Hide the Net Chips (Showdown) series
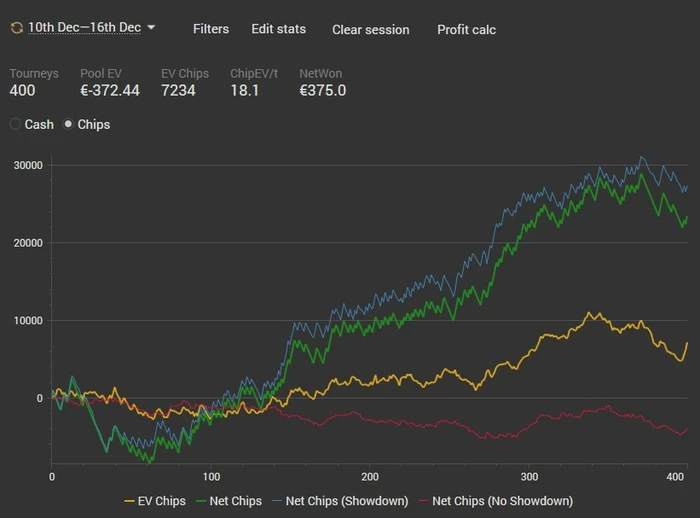The image size is (700, 518). 344,500
